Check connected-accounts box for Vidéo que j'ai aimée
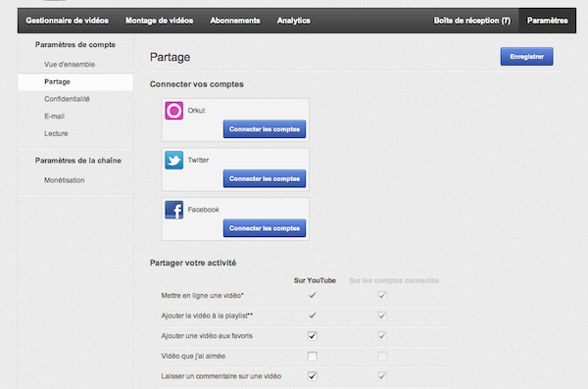588x389 pixels. point(382,356)
